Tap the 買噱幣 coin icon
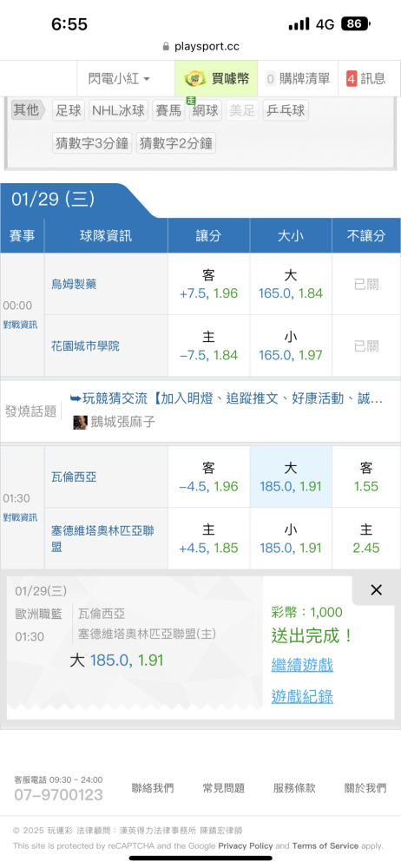 click(x=195, y=79)
